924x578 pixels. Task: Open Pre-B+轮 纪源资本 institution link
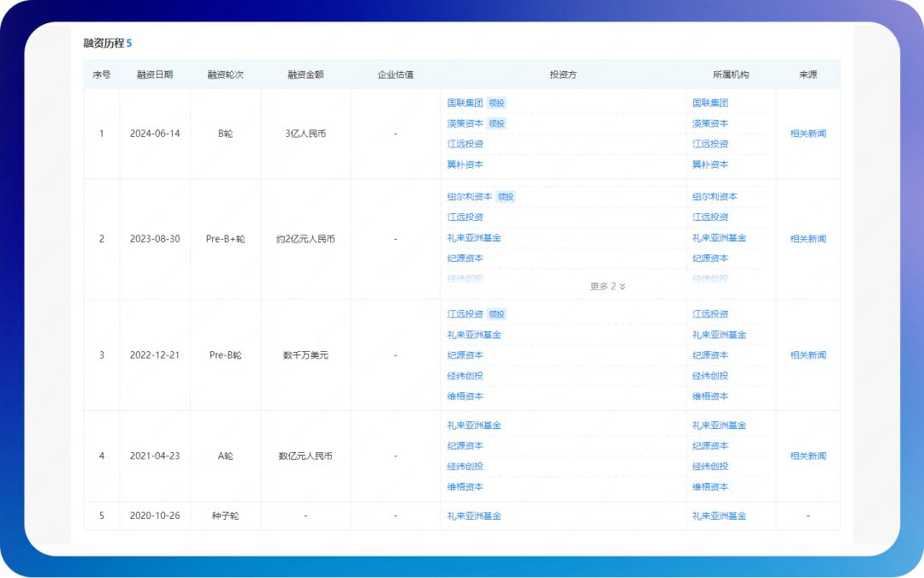(710, 259)
